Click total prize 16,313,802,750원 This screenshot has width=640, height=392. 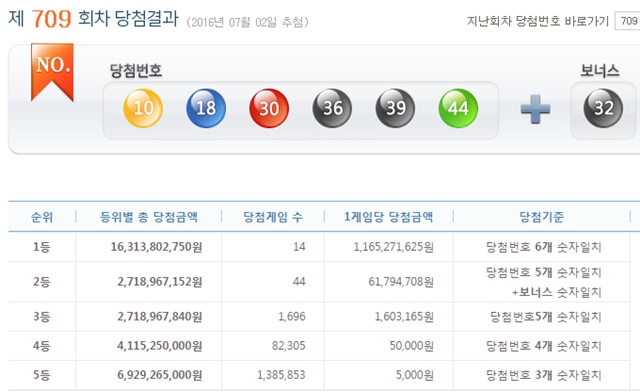tap(156, 247)
